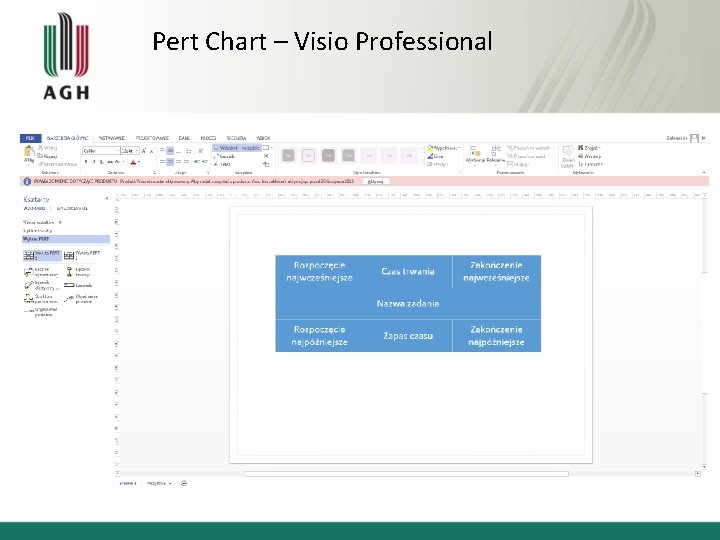
Task: Open the PROCES tab
Action: [x=208, y=138]
